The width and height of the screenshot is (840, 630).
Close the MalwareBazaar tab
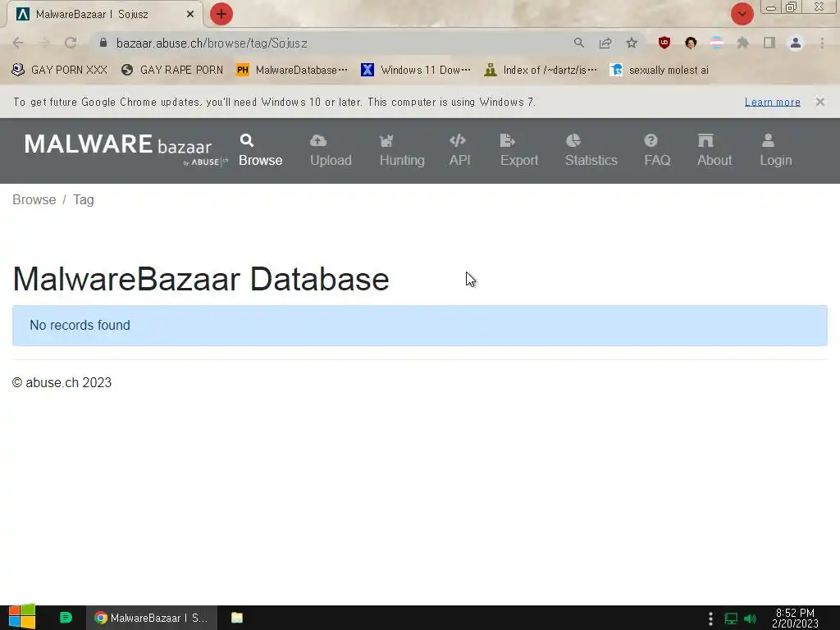click(190, 15)
